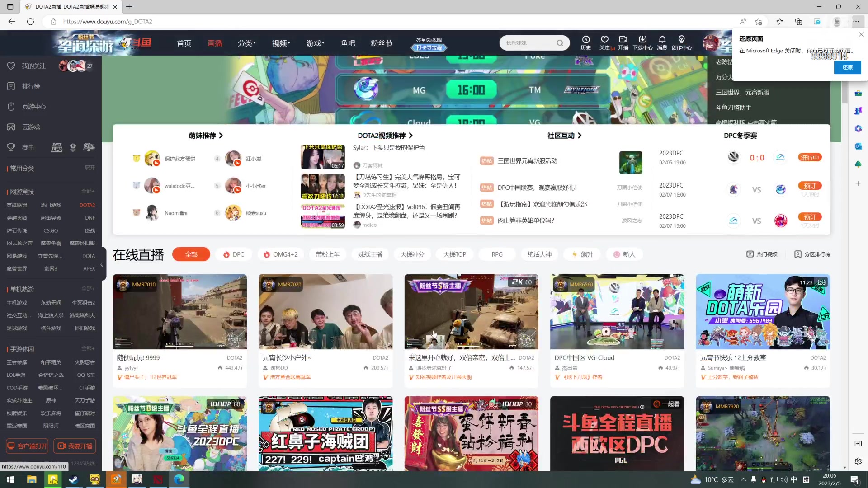Select the OMG4+2 filter tab

[281, 254]
